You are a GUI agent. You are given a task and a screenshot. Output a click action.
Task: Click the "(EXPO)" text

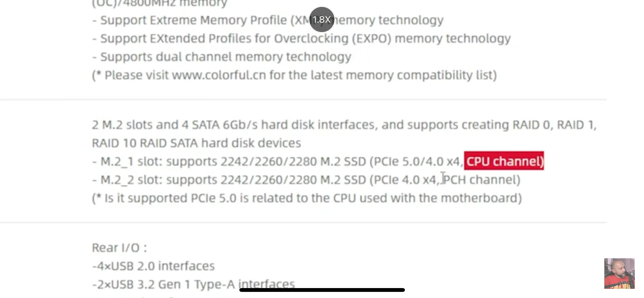372,38
